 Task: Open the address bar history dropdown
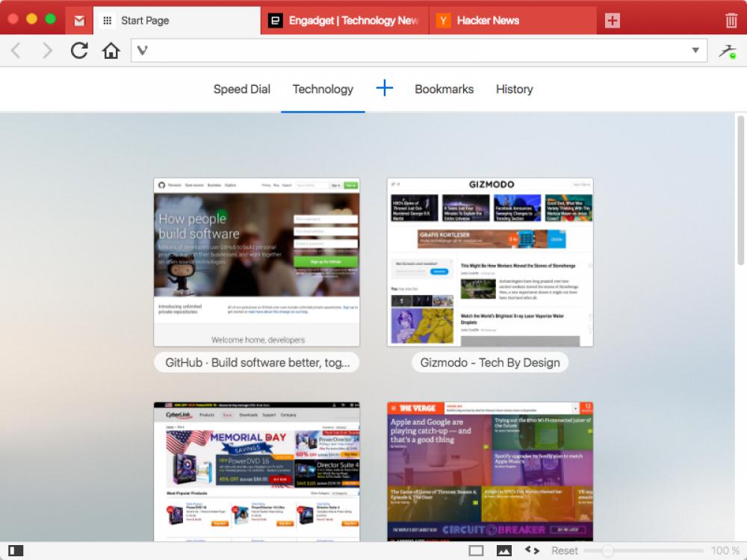696,51
